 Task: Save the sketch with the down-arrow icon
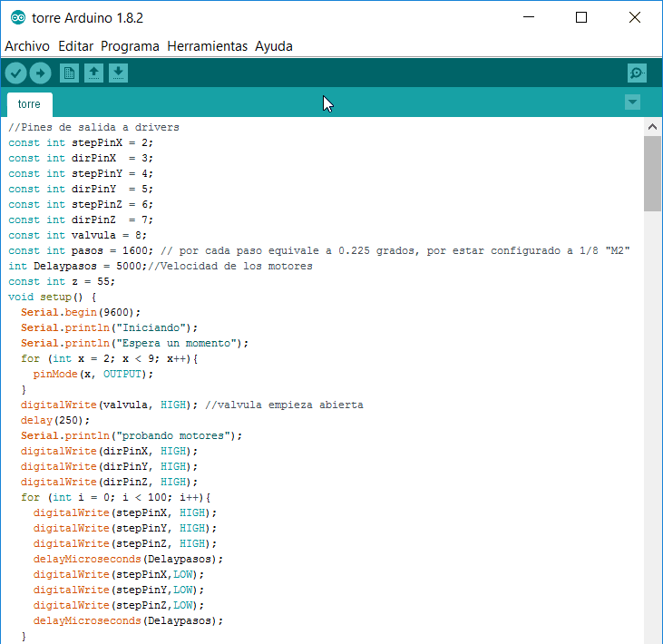[118, 73]
